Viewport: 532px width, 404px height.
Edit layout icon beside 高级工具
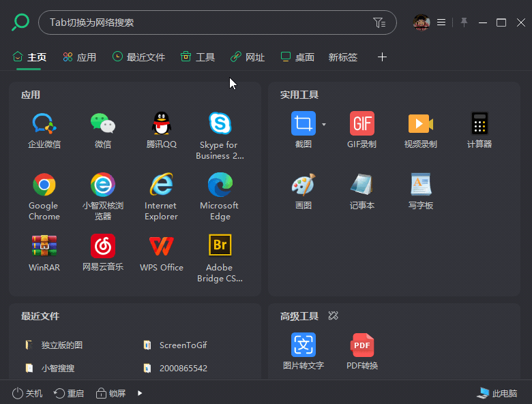[333, 316]
